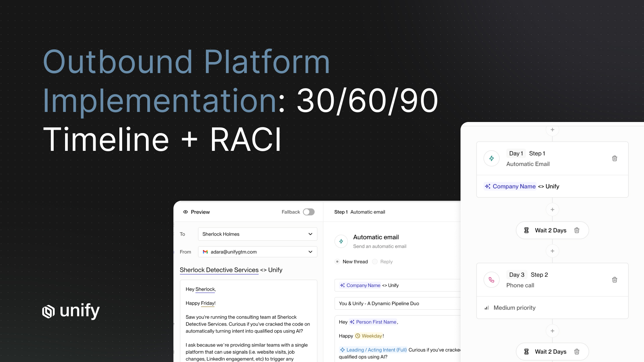This screenshot has width=644, height=362.
Task: Click the Day 3 phone call icon
Action: tap(492, 280)
